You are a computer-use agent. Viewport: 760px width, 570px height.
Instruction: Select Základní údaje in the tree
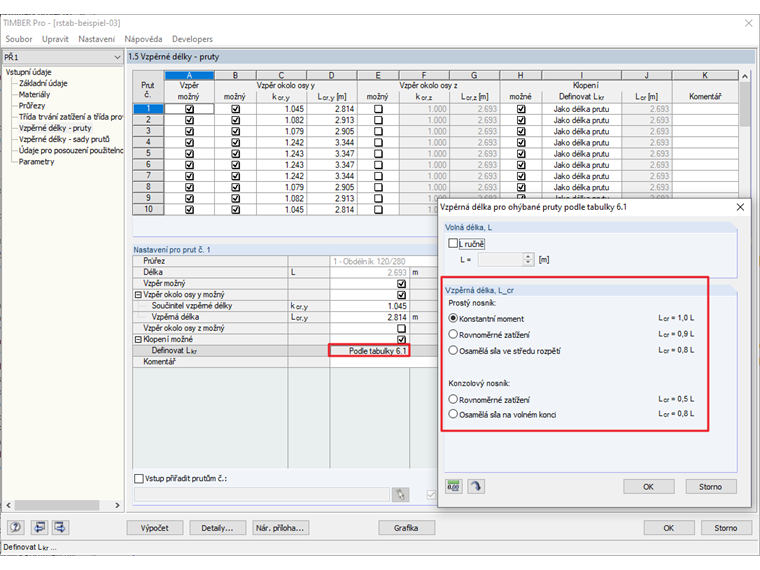point(43,83)
